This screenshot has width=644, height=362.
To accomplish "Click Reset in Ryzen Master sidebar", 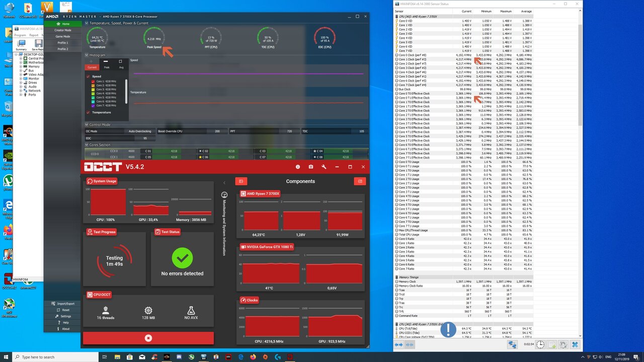I will (63, 310).
